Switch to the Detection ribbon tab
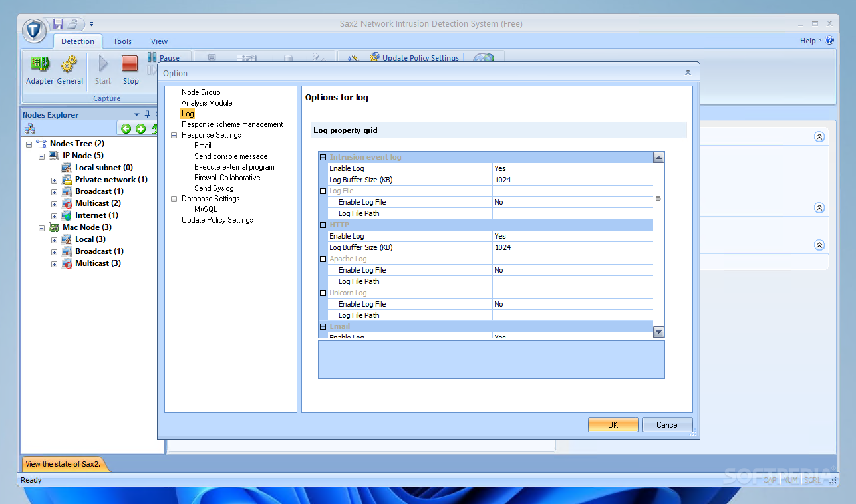Viewport: 856px width, 504px height. [x=78, y=41]
